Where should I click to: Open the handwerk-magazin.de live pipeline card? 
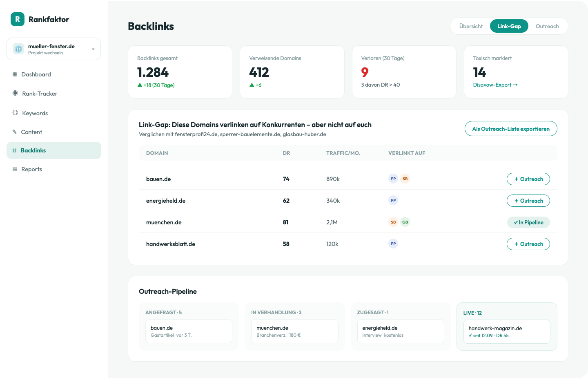pos(507,331)
